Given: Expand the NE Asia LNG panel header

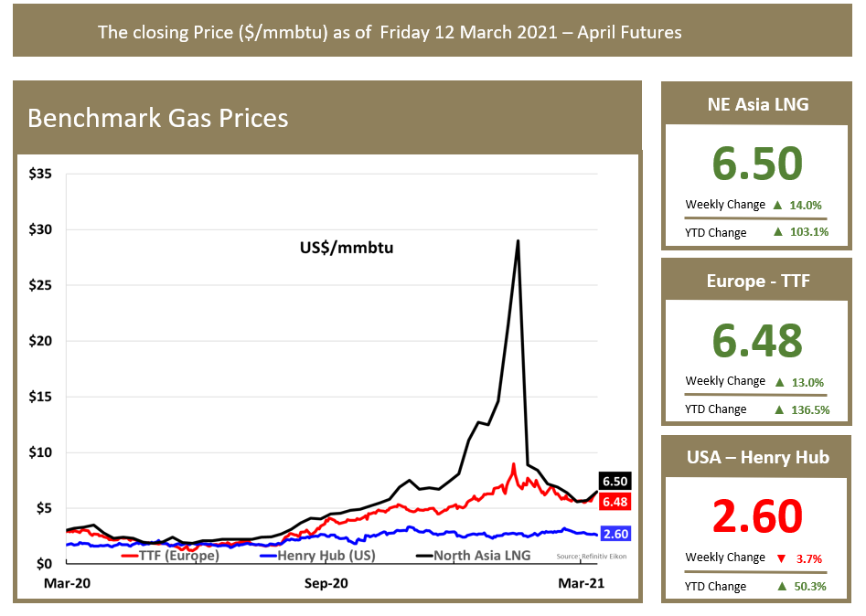Looking at the screenshot, I should pyautogui.click(x=756, y=104).
